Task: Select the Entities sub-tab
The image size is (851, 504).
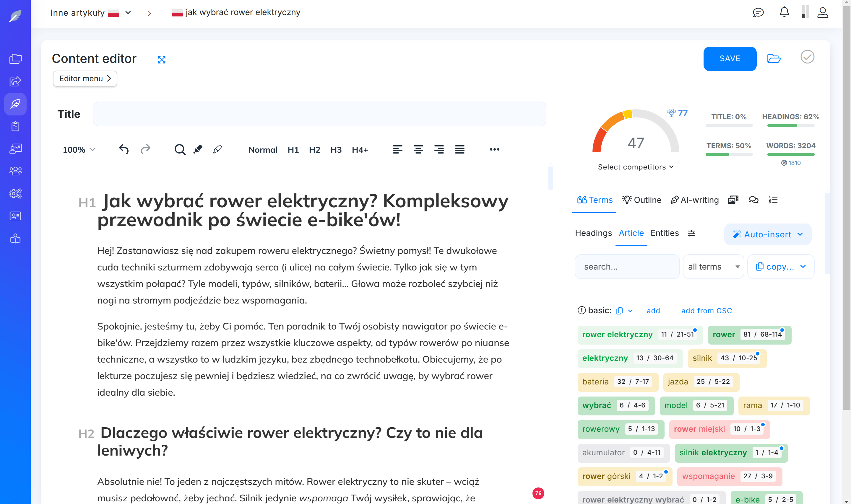Action: point(665,233)
